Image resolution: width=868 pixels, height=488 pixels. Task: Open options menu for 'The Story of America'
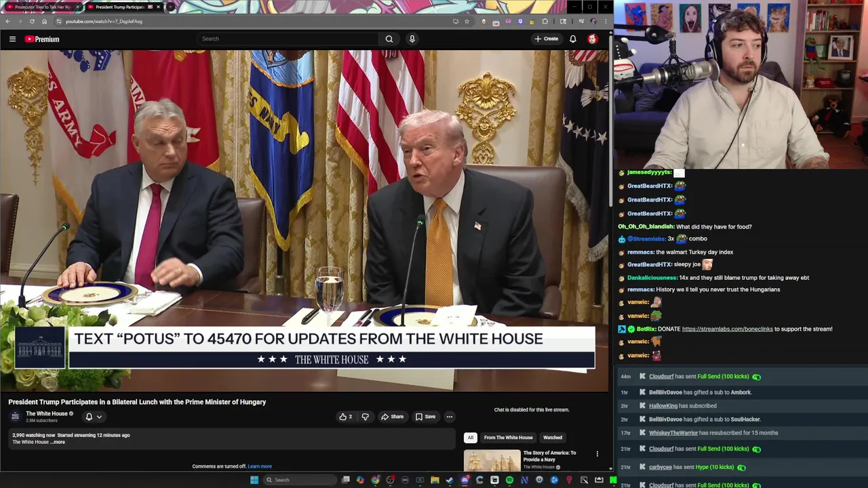click(597, 453)
